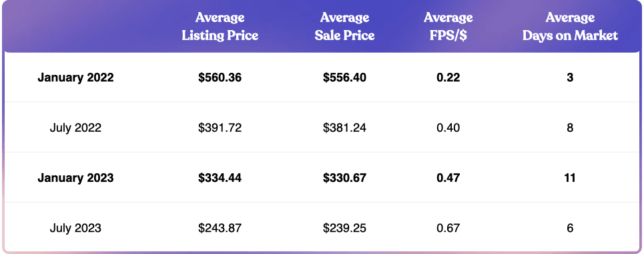This screenshot has width=644, height=254.
Task: Click the $381.24 sale price cell
Action: tap(344, 128)
